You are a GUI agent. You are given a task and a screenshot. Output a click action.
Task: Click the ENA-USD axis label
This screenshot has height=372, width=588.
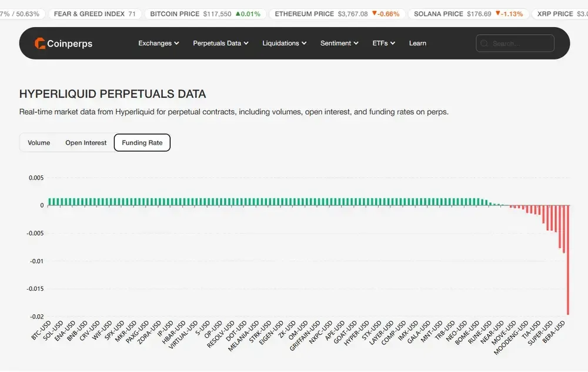coord(65,331)
